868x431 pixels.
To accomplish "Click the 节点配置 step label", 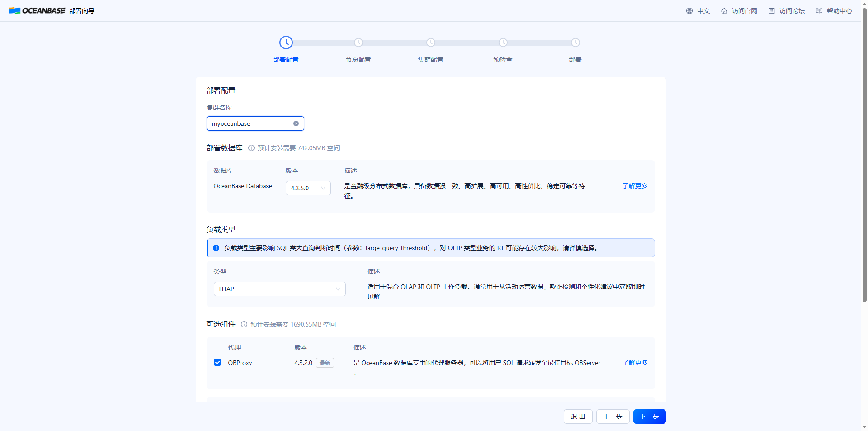I will point(359,59).
